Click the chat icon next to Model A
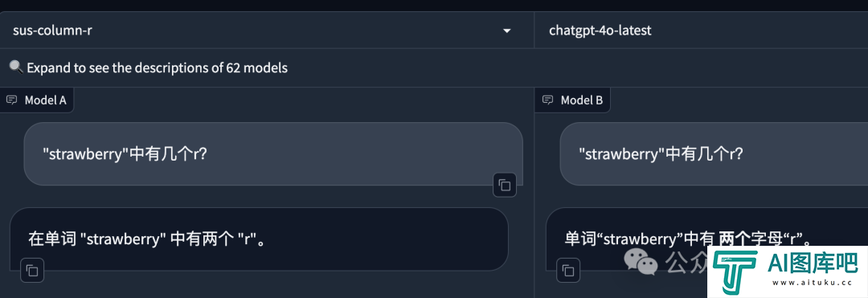The width and height of the screenshot is (868, 298). pos(11,100)
